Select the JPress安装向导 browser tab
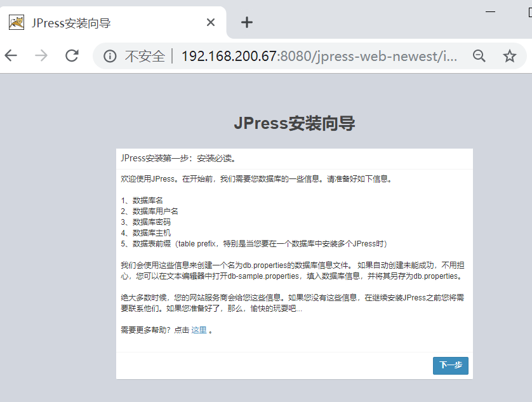Image resolution: width=532 pixels, height=402 pixels. pos(112,23)
